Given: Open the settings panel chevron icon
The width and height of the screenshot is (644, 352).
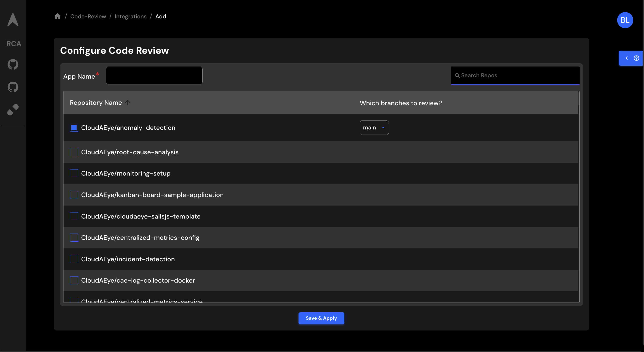Looking at the screenshot, I should (627, 58).
